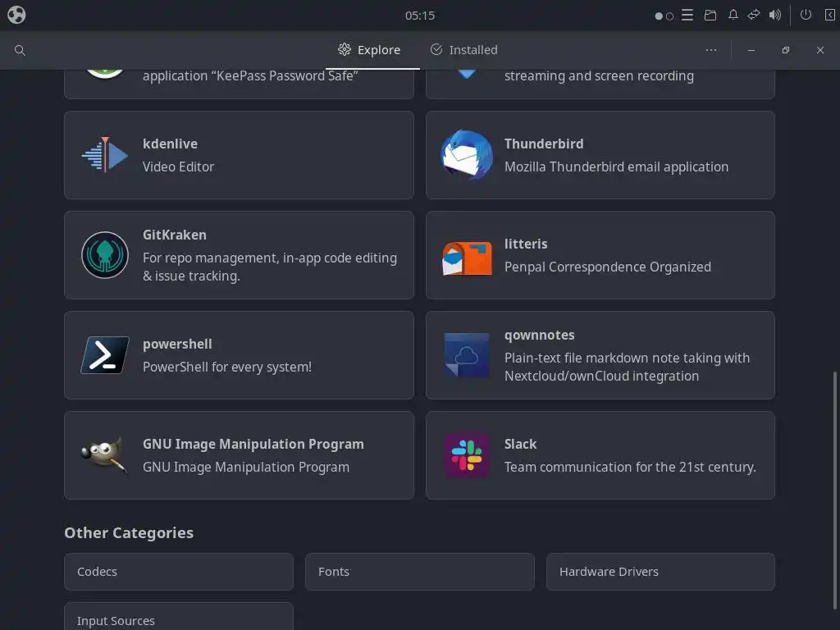Open the kdenlive Video Editor title
The image size is (840, 630).
tap(170, 144)
